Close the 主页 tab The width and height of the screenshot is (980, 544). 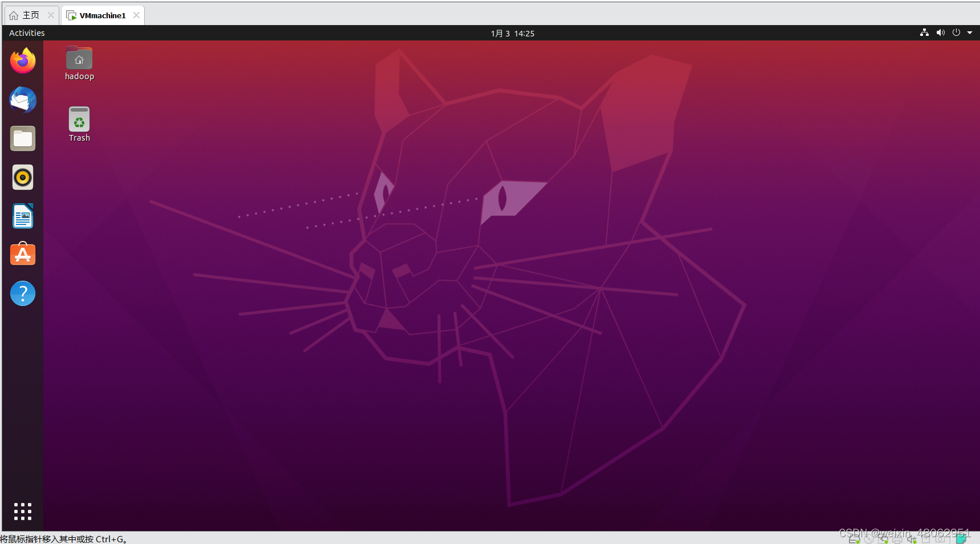pos(51,15)
